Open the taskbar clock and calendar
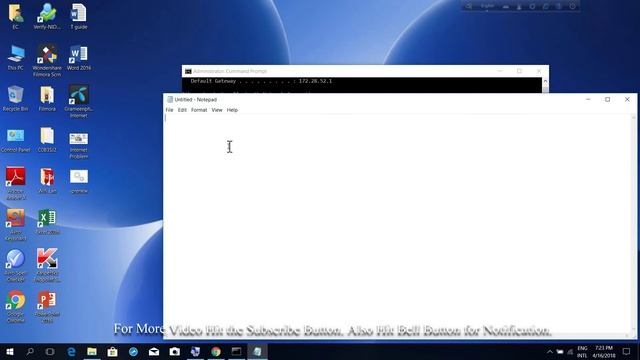The width and height of the screenshot is (640, 360). pos(604,351)
